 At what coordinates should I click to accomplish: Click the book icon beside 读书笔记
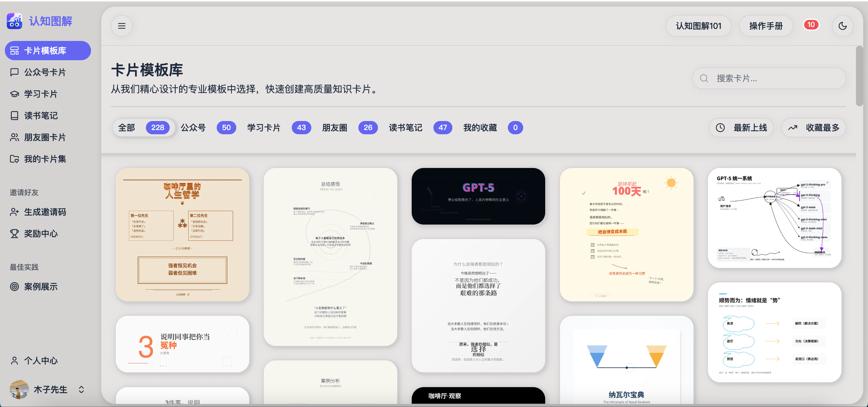pos(14,116)
